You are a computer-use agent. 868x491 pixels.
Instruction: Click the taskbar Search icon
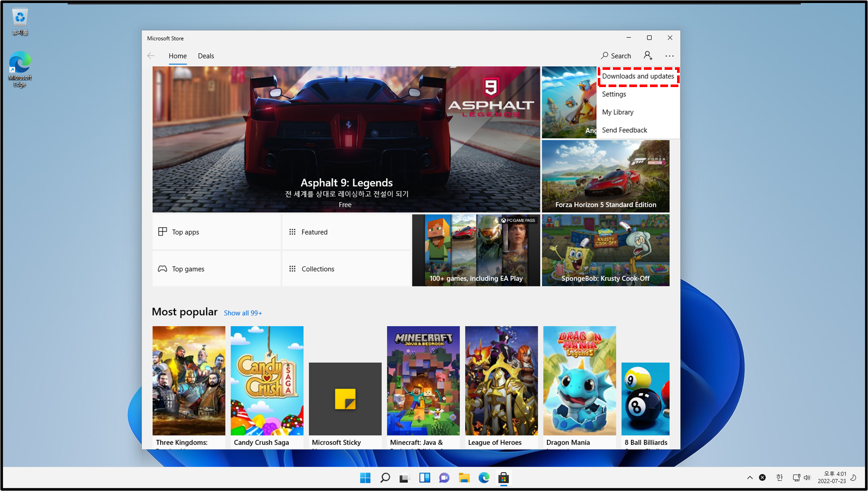tap(385, 478)
